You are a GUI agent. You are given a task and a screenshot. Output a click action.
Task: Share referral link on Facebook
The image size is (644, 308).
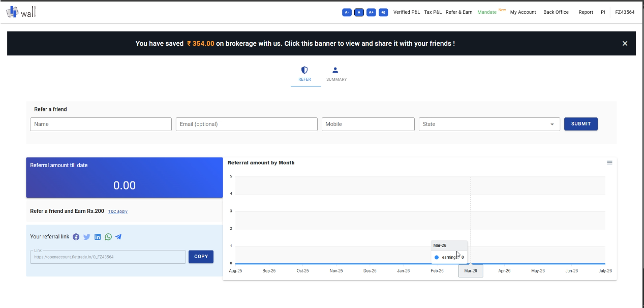pos(76,237)
